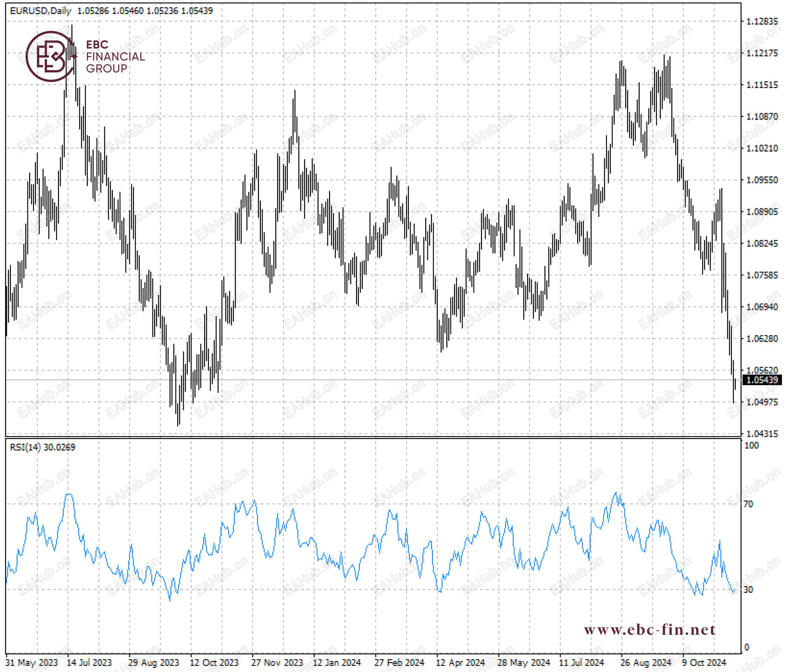The image size is (788, 672).
Task: Click the 27 Nov 2023 date label
Action: [277, 662]
